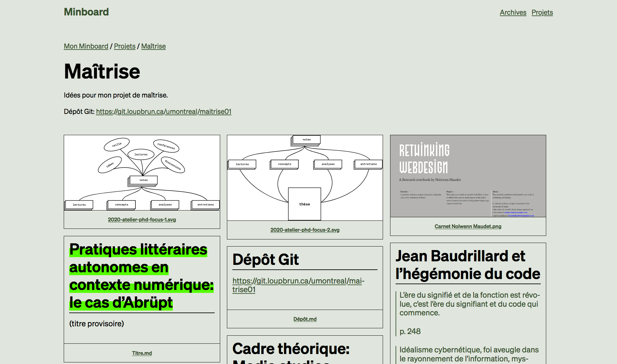Open the Git repository URL under description
This screenshot has width=617, height=364.
pos(164,112)
